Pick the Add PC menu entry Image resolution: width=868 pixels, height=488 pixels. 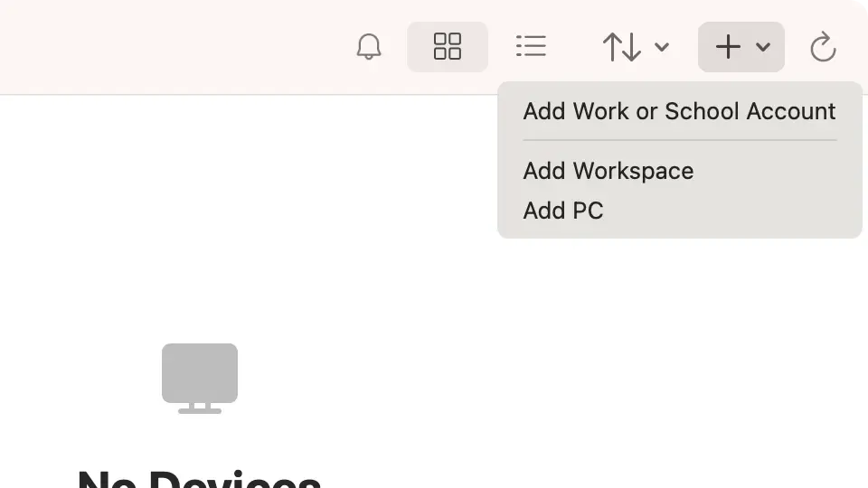coord(563,211)
